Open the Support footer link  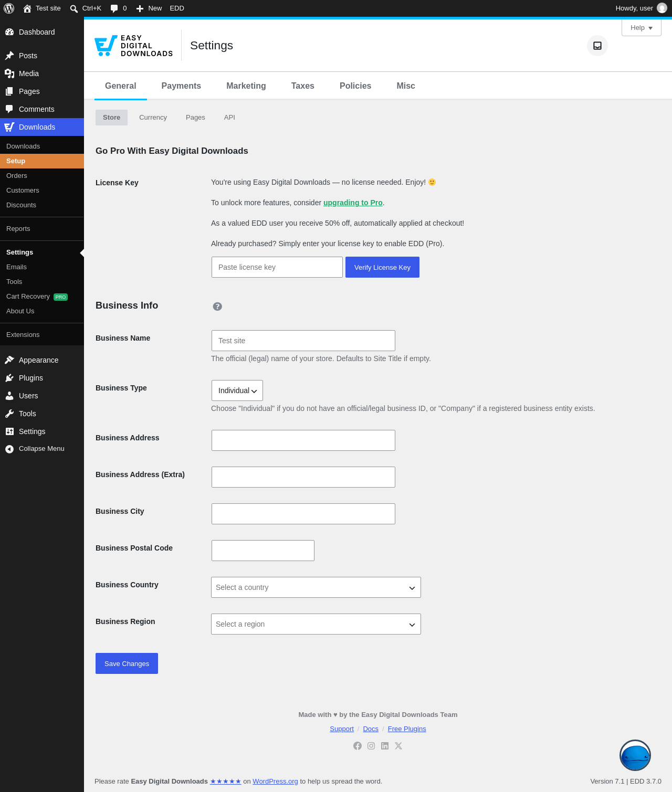point(342,729)
